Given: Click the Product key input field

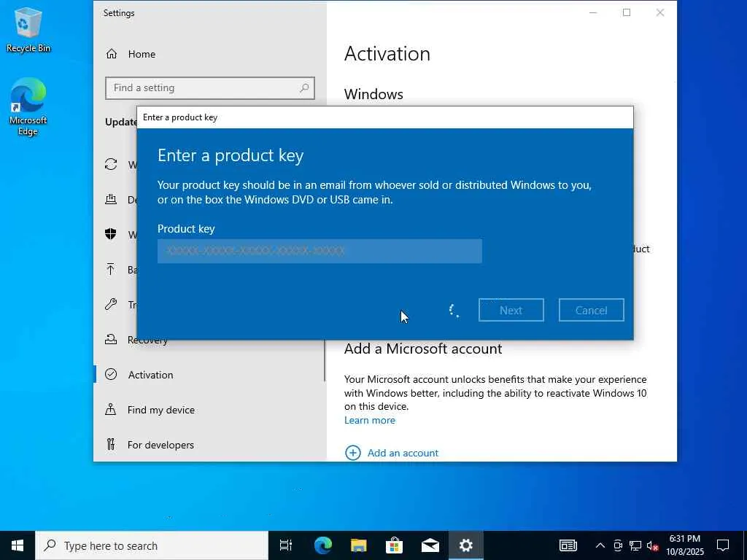Looking at the screenshot, I should pos(320,251).
